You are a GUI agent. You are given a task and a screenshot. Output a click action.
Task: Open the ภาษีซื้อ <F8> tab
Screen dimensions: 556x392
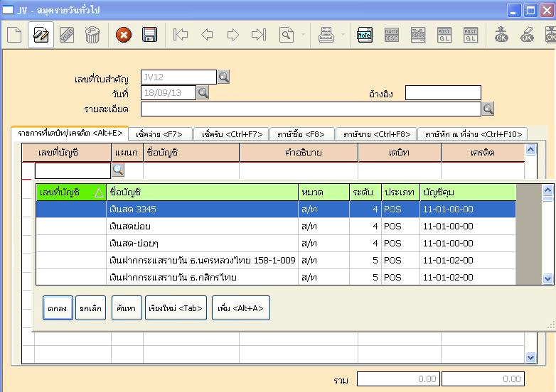tap(301, 134)
